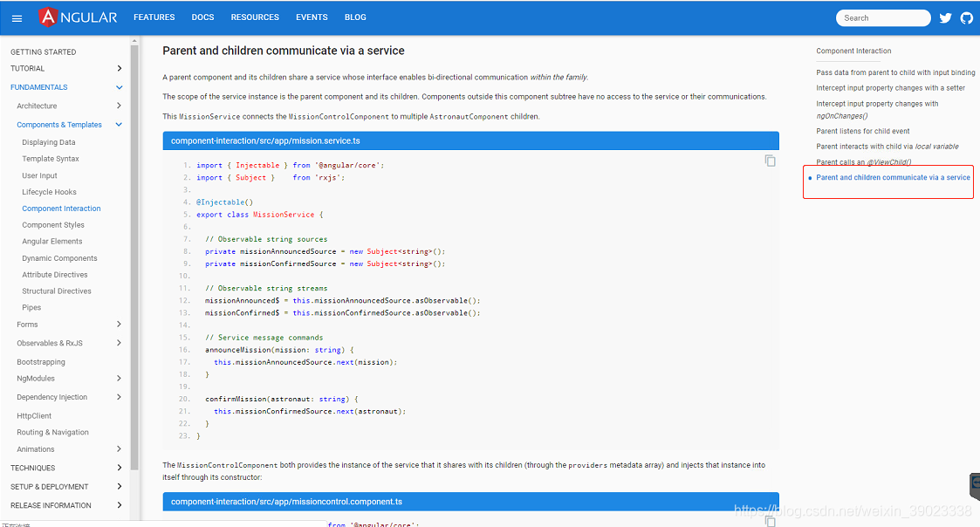Viewport: 980px width, 527px height.
Task: Open Lifecycle Hooks in sidebar
Action: pos(50,192)
